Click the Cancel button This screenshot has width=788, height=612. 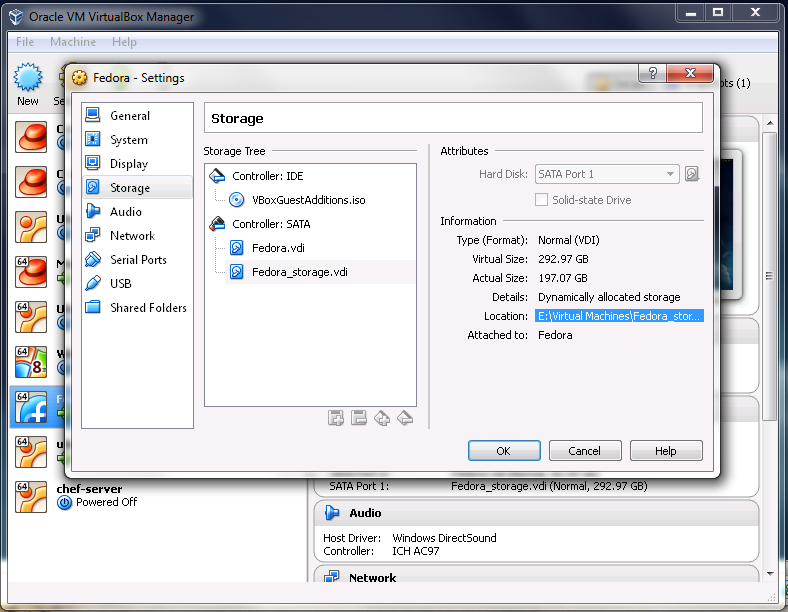click(585, 451)
